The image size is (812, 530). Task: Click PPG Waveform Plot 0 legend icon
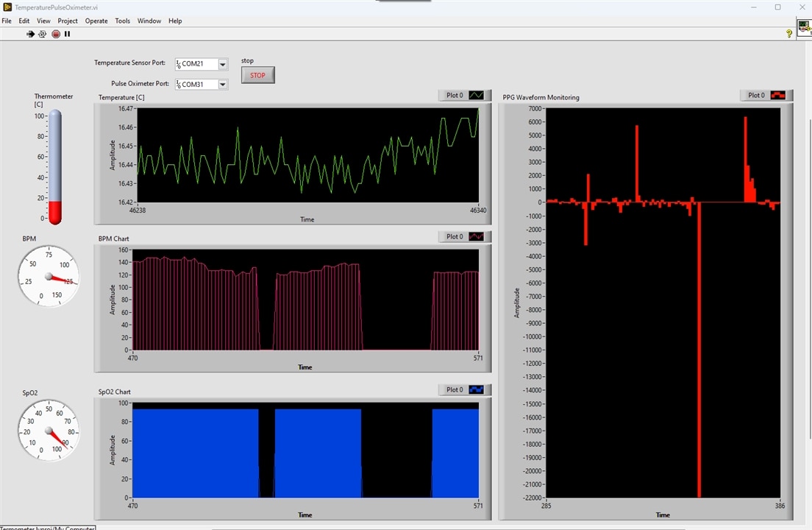[778, 96]
